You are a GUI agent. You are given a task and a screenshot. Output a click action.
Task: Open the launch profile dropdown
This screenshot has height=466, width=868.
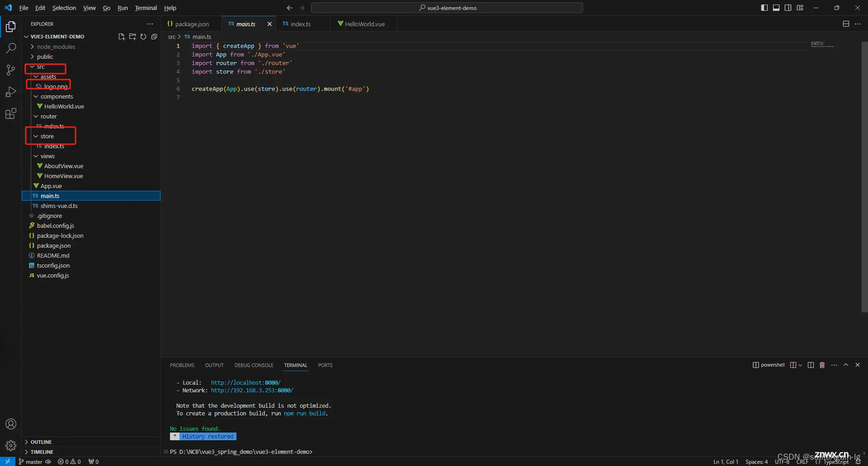click(x=800, y=365)
